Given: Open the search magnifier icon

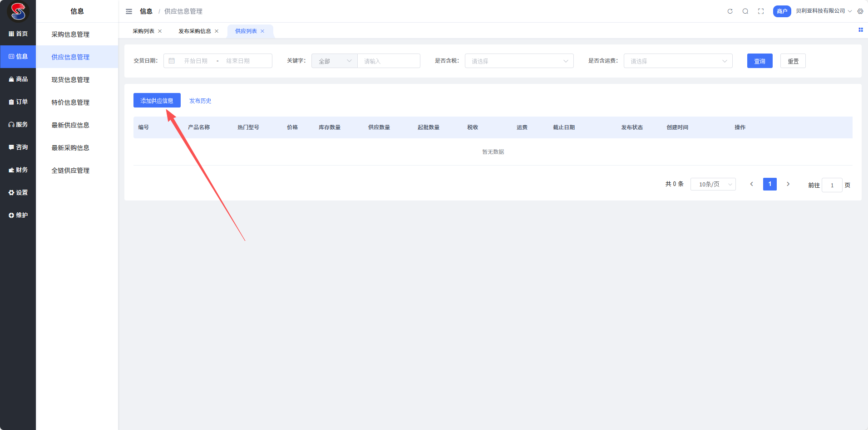Looking at the screenshot, I should 745,11.
